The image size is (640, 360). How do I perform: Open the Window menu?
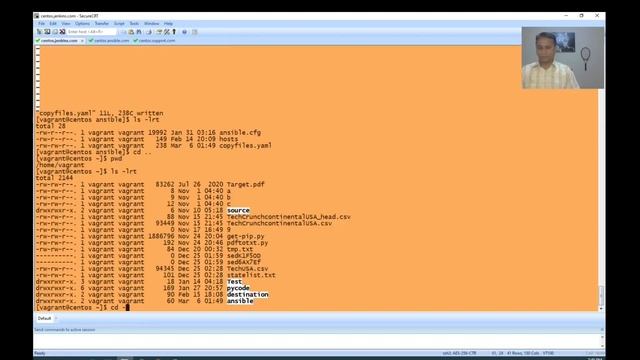coord(151,24)
